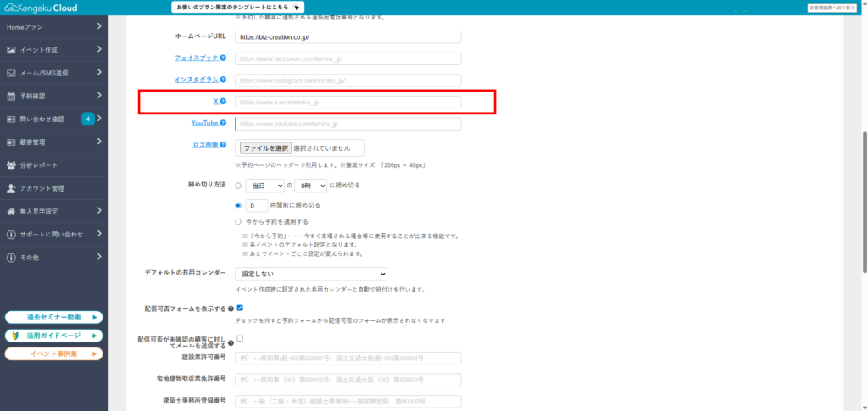Open Homeプラン in the sidebar
868x411 pixels.
click(54, 26)
